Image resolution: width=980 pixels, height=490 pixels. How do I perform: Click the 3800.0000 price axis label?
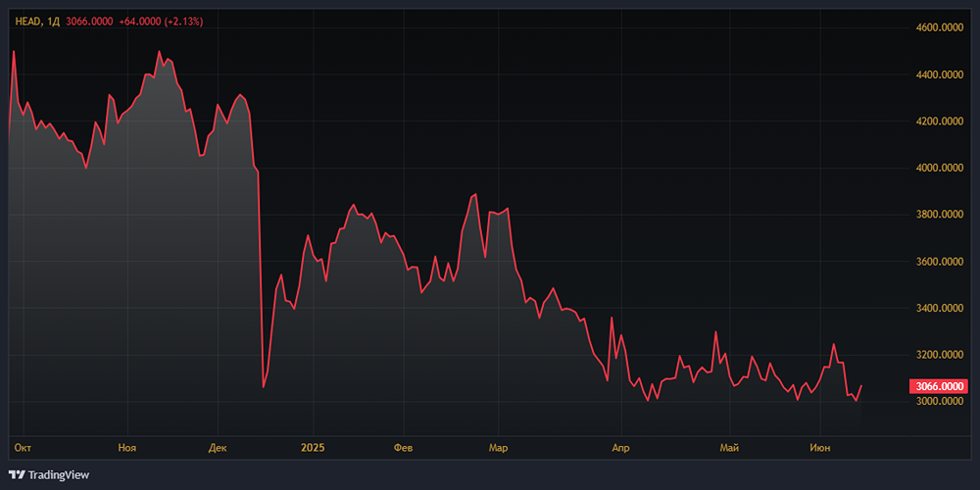coord(938,215)
